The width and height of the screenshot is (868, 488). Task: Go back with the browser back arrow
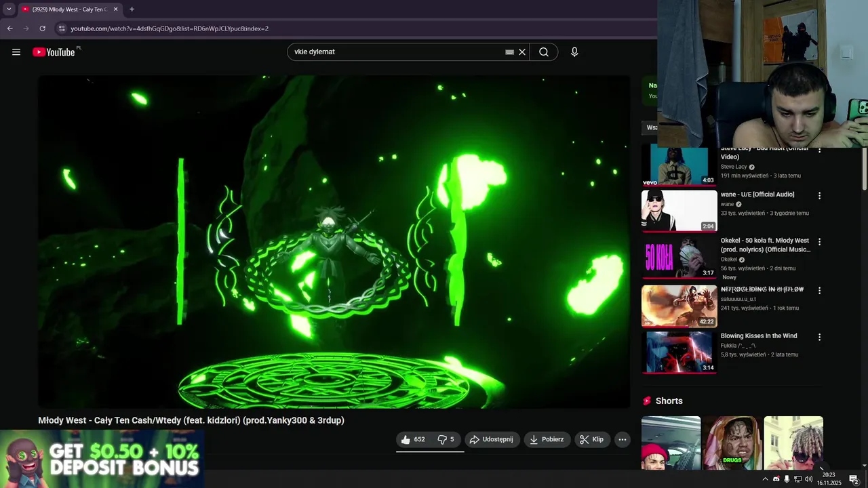pyautogui.click(x=9, y=28)
